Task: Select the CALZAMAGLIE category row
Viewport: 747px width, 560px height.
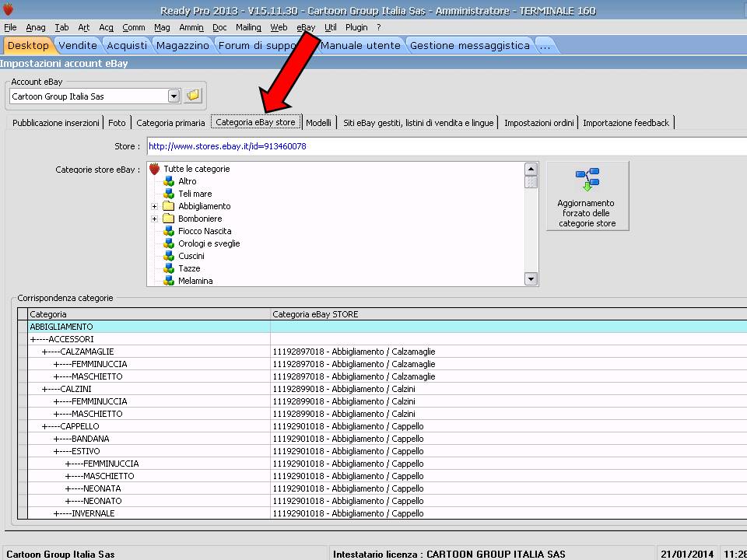Action: click(387, 352)
